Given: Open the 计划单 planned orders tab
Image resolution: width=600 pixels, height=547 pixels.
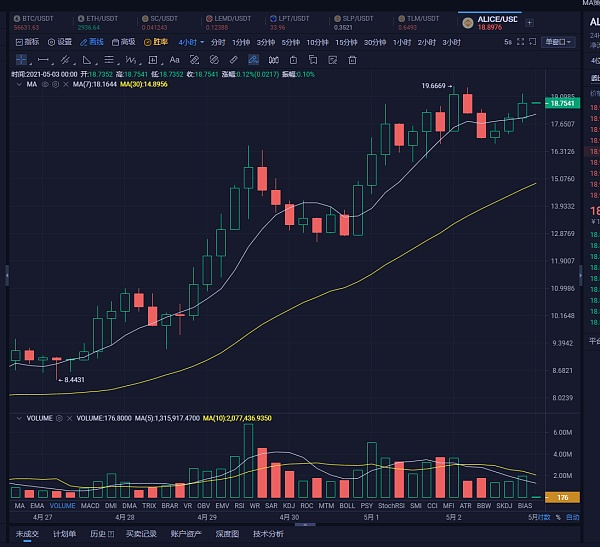Looking at the screenshot, I should (64, 534).
